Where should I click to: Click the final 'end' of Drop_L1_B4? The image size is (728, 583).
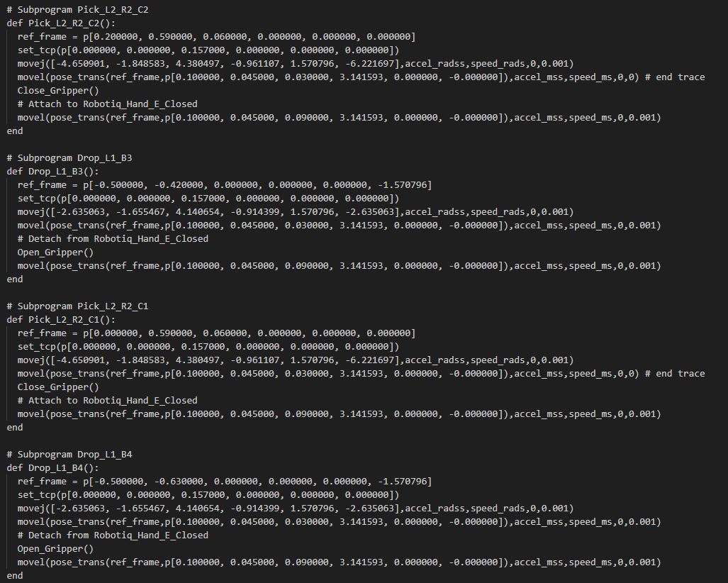[15, 575]
